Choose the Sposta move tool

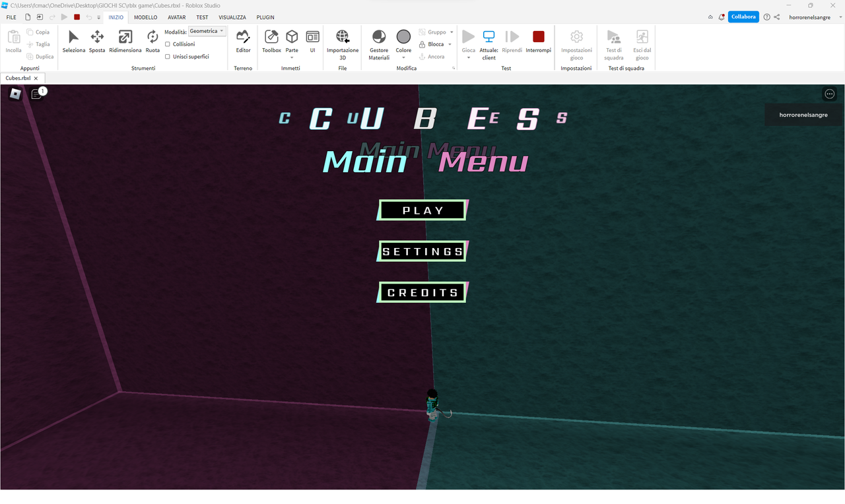coord(97,41)
